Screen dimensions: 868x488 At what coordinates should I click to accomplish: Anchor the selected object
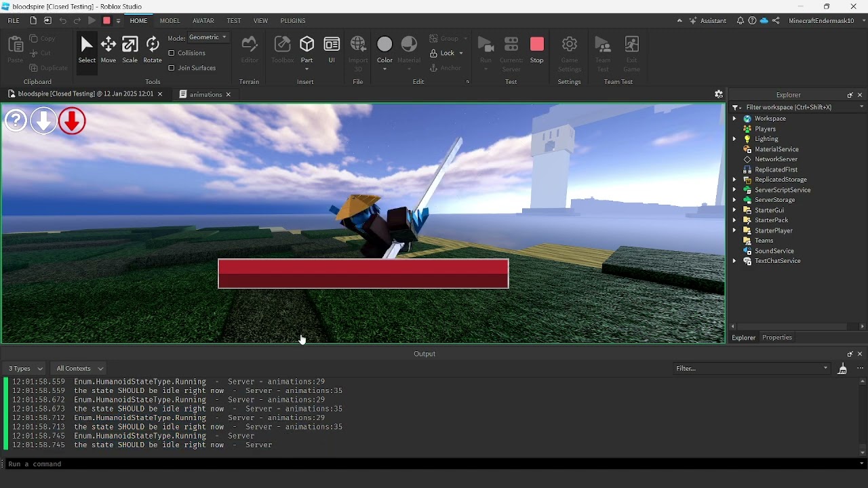point(446,68)
